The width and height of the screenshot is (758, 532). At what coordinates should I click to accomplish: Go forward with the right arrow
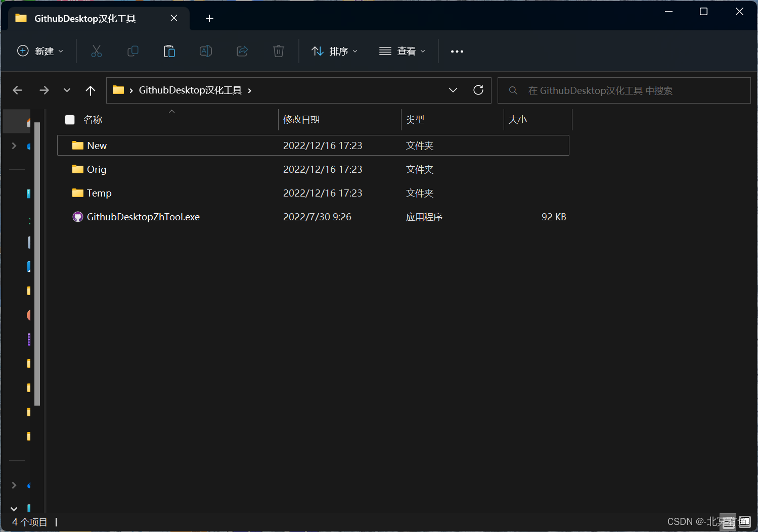[x=44, y=90]
